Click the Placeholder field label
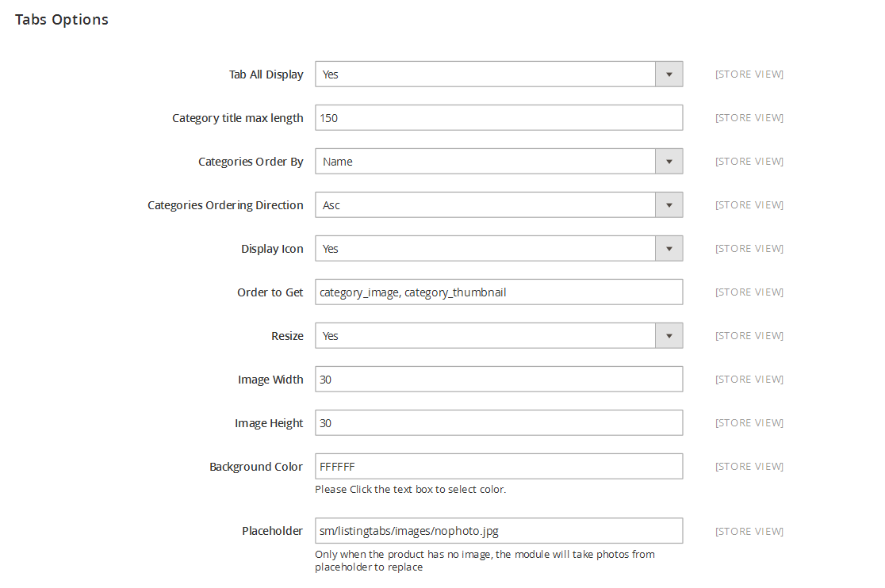This screenshot has width=885, height=588. [272, 531]
